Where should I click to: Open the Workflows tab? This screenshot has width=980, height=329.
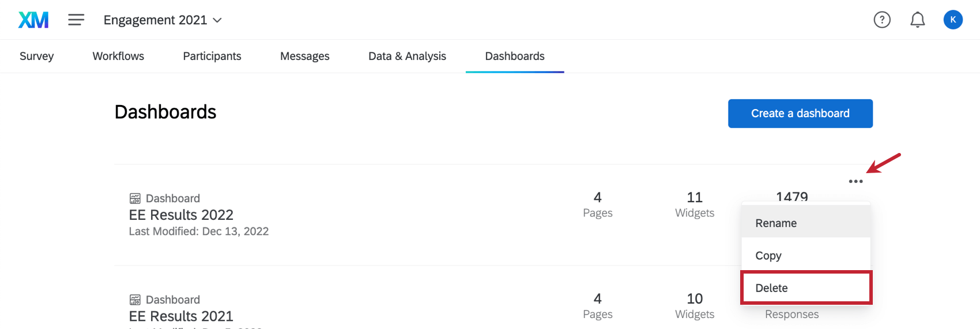[x=118, y=56]
